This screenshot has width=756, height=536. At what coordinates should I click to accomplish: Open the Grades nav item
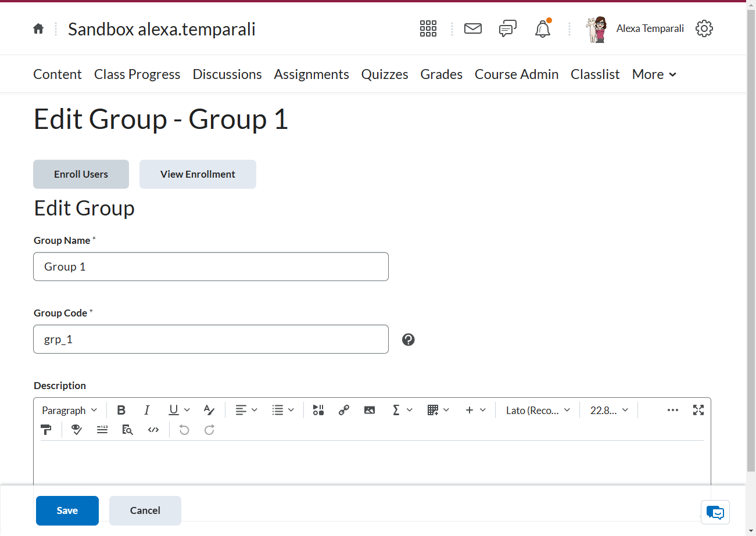click(442, 74)
